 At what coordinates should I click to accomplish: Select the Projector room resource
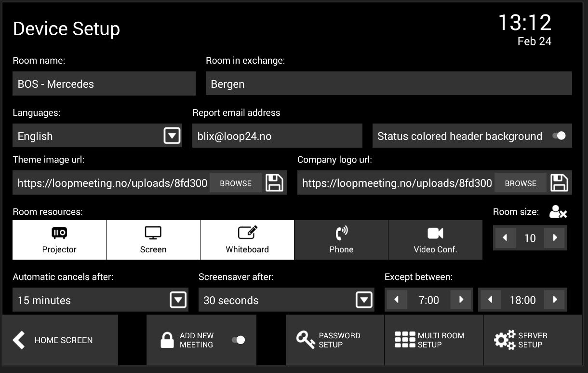[59, 240]
